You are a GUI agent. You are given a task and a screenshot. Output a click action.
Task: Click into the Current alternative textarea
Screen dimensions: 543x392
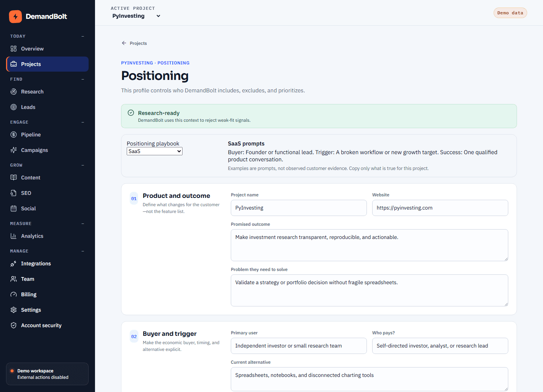pyautogui.click(x=370, y=379)
